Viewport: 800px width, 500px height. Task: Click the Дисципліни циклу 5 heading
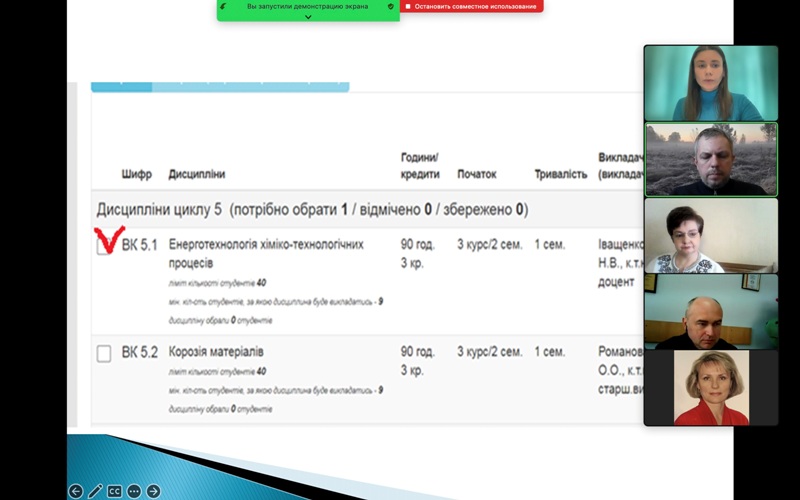[x=312, y=210]
